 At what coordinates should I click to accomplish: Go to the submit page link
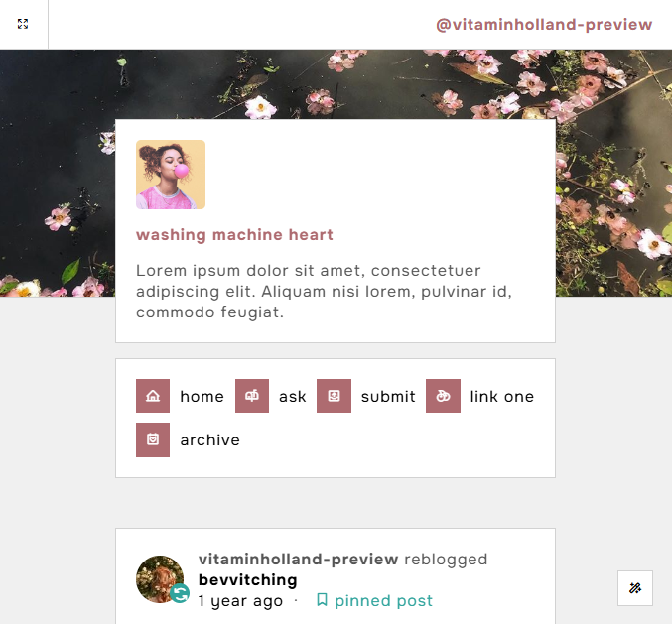point(388,397)
